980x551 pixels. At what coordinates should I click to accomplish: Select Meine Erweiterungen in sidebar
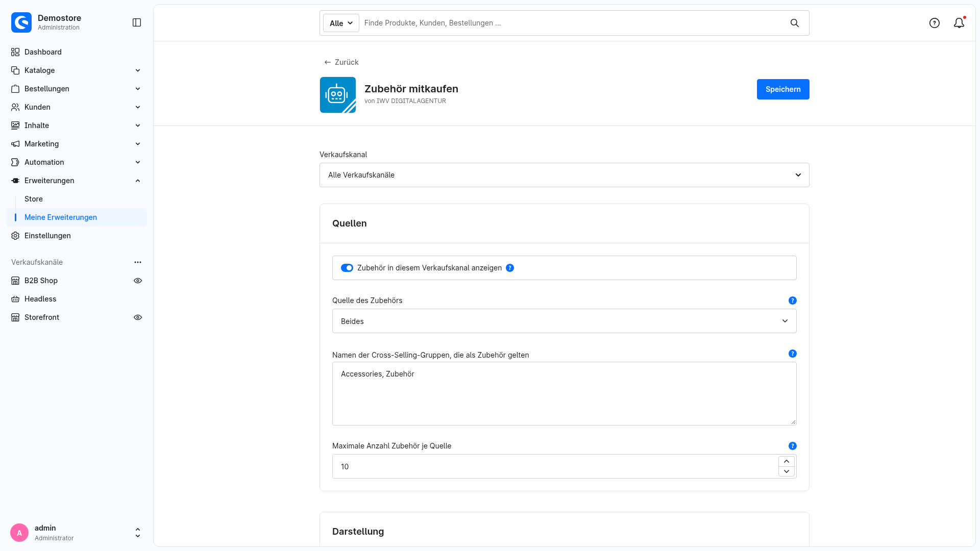tap(77, 217)
